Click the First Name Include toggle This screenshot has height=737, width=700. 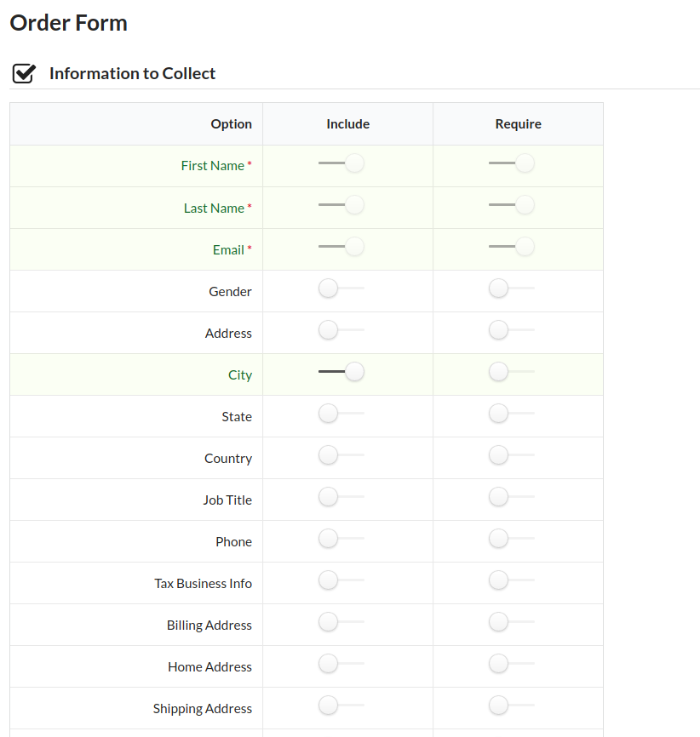(x=341, y=163)
